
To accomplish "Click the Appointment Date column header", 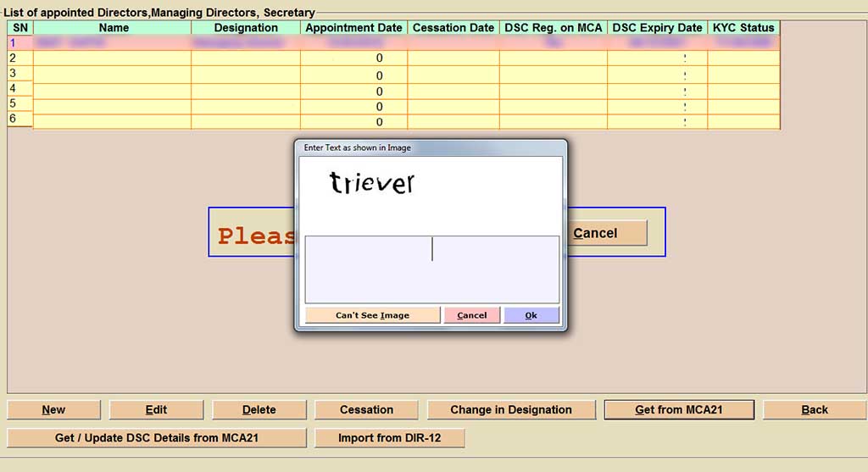I will pos(353,28).
